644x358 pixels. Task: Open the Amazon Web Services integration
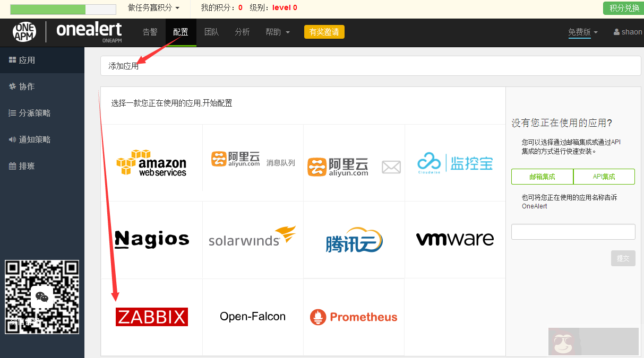151,162
